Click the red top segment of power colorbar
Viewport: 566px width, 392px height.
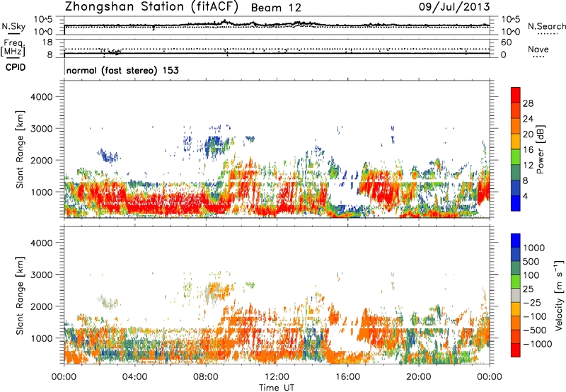[x=516, y=94]
